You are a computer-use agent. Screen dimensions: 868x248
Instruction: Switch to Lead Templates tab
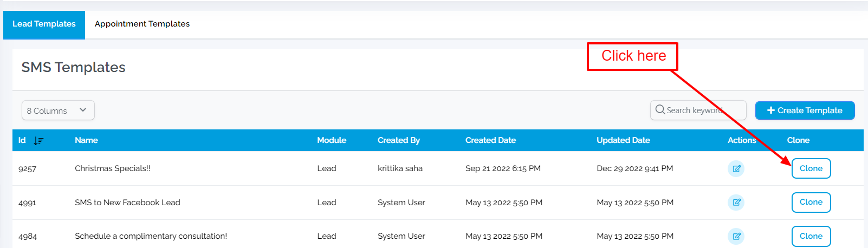tap(44, 24)
